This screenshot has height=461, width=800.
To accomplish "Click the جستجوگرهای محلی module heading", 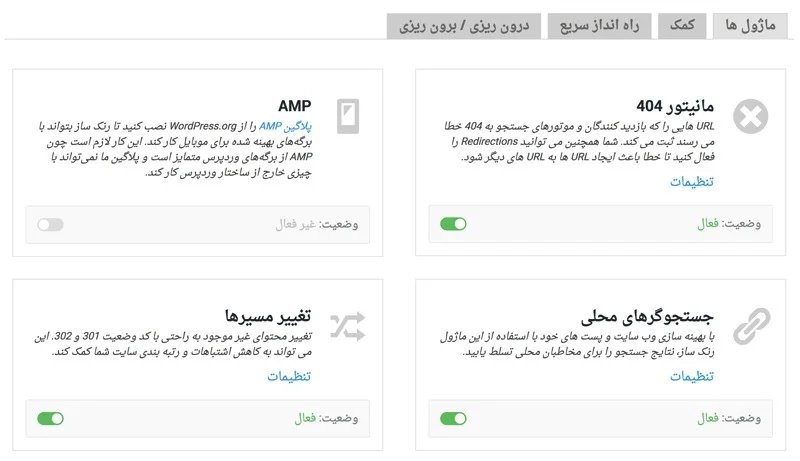I will point(647,317).
